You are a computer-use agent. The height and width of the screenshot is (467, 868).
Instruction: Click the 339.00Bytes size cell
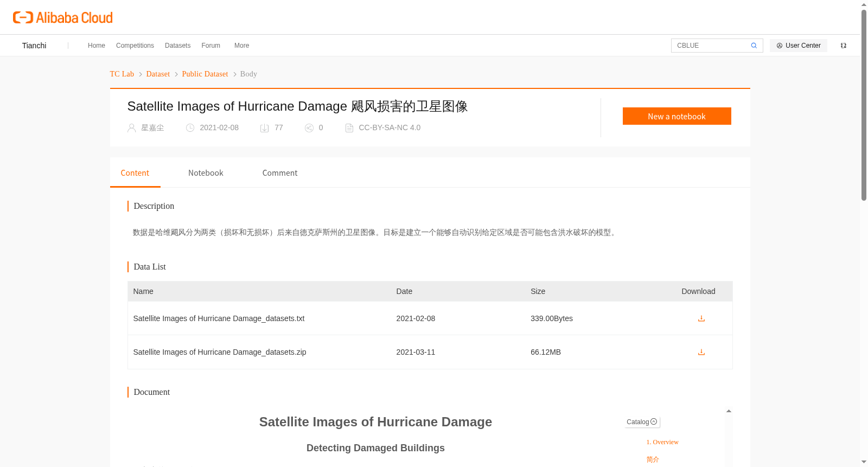552,318
